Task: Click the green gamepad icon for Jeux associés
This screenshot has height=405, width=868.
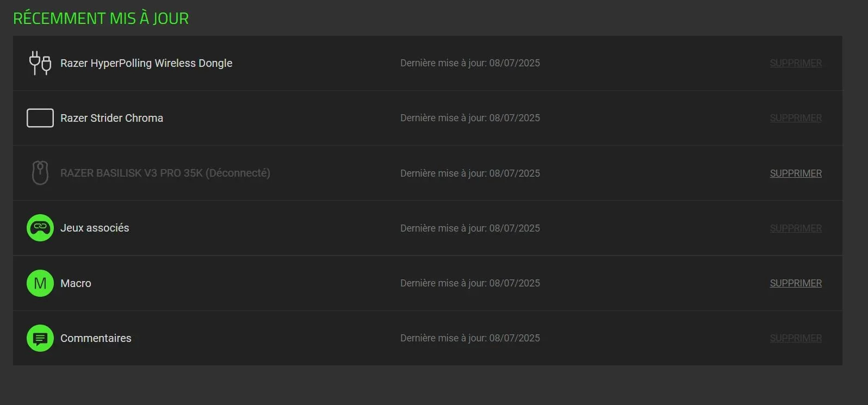Action: pos(40,228)
